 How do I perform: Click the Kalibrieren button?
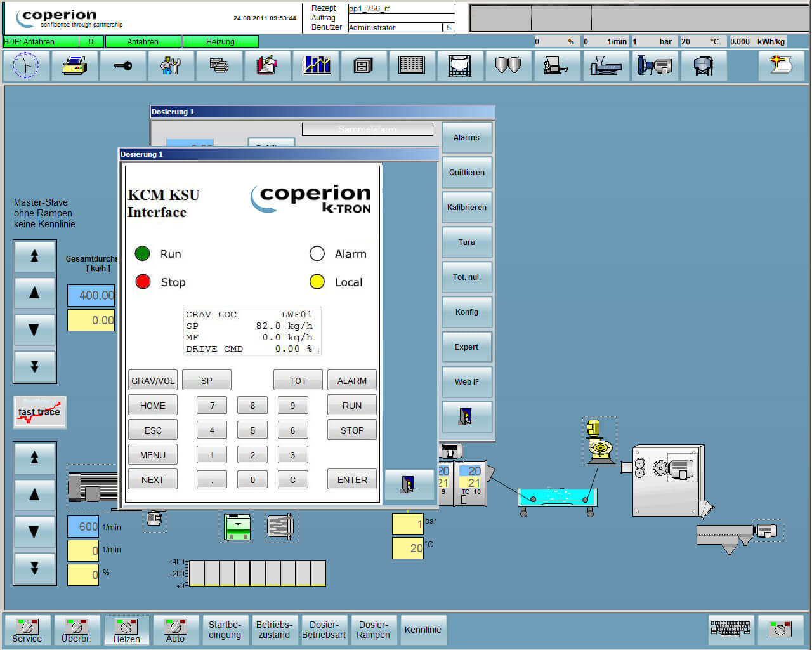[x=466, y=207]
